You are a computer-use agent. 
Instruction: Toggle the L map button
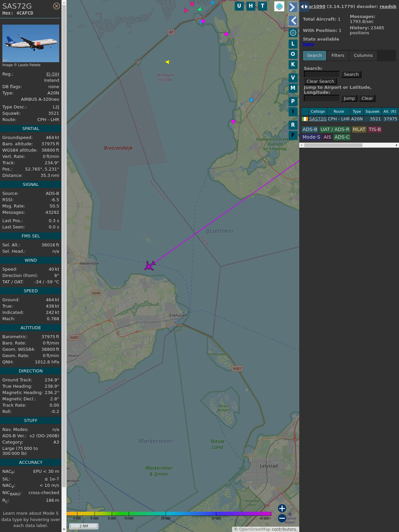(293, 44)
